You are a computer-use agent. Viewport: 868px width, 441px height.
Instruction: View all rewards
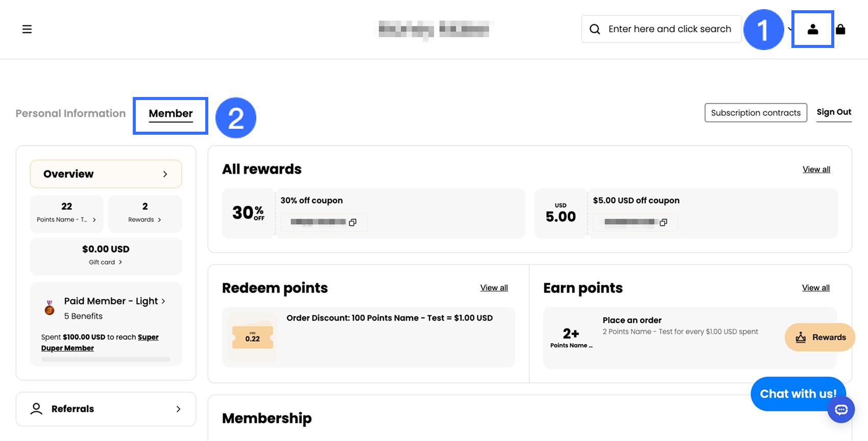[816, 169]
